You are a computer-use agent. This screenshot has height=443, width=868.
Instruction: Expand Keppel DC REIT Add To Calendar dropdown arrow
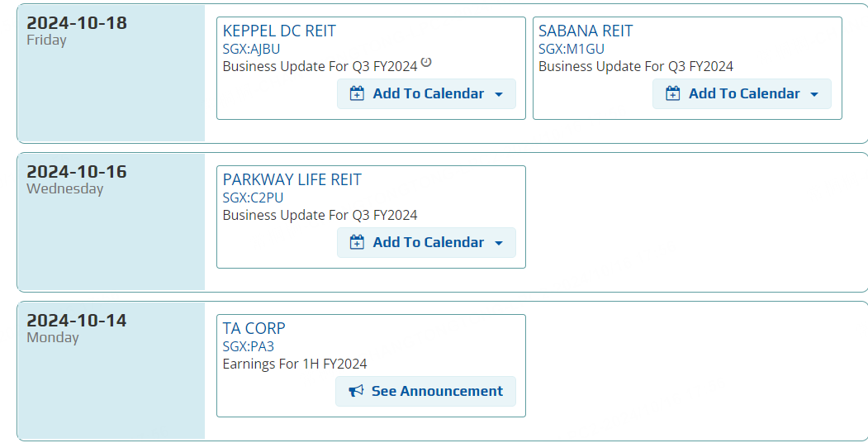coord(499,94)
